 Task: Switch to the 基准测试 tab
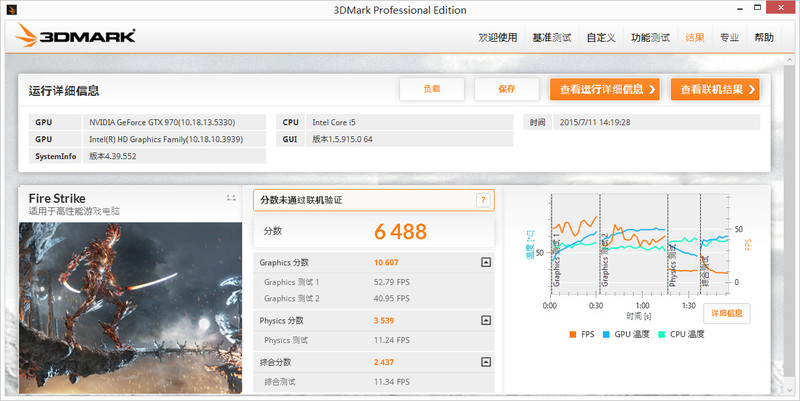tap(552, 37)
